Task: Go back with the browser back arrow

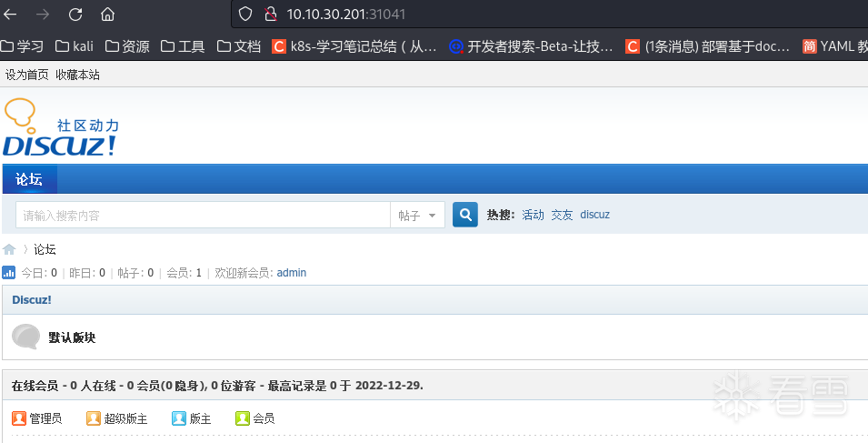Action: pyautogui.click(x=10, y=14)
